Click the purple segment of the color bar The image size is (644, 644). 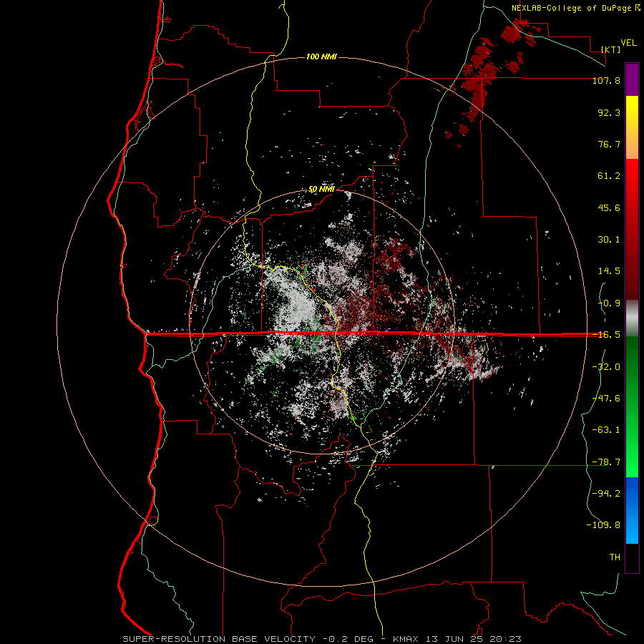tap(632, 79)
